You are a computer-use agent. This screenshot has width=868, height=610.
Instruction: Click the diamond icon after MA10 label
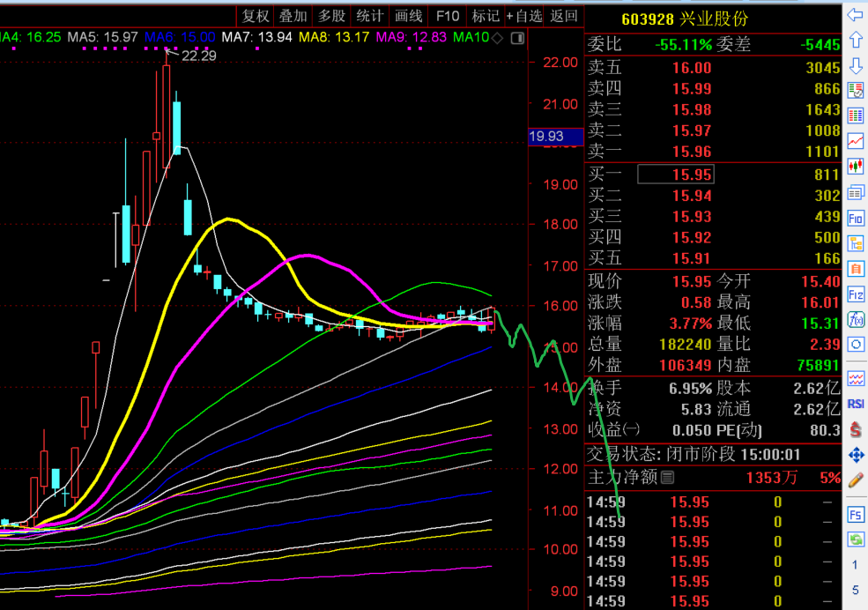[497, 38]
